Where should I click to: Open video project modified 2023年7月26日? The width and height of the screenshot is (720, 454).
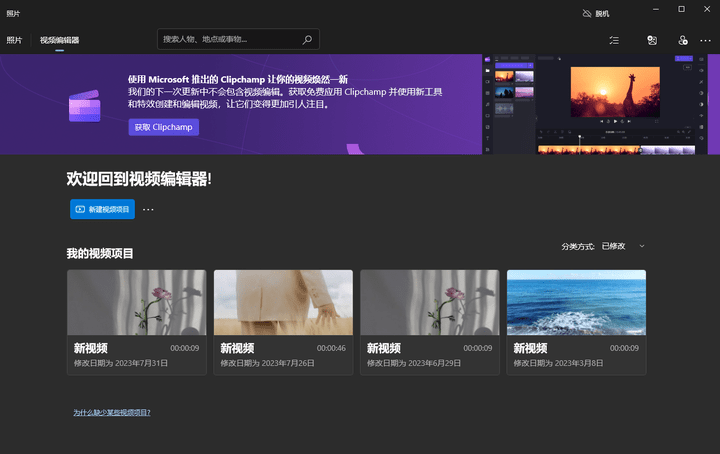click(x=283, y=322)
